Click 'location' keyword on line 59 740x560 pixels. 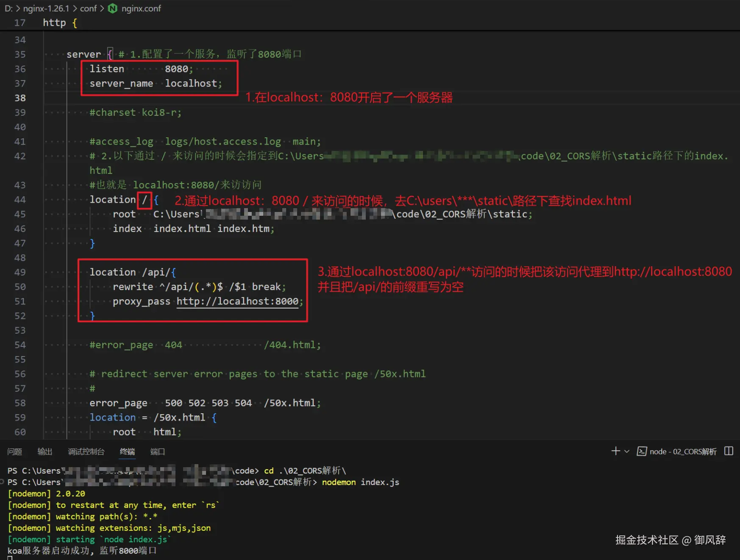pos(113,418)
